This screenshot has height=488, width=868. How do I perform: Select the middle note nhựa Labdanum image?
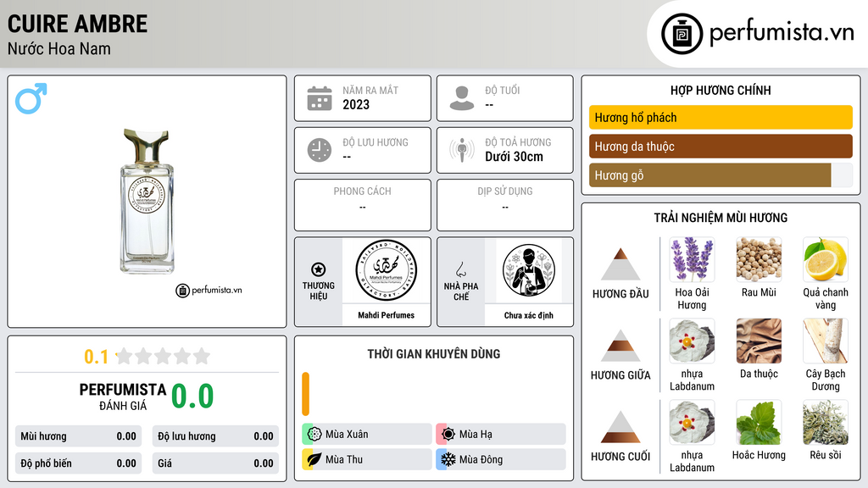[692, 341]
